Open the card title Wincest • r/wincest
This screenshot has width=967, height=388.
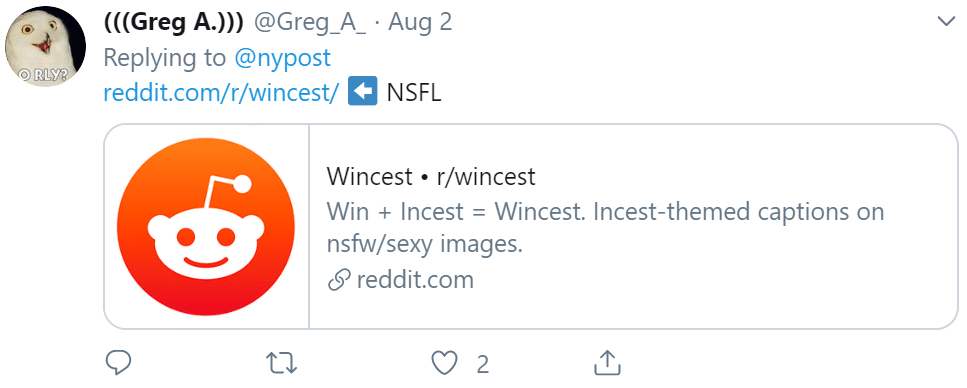click(431, 177)
